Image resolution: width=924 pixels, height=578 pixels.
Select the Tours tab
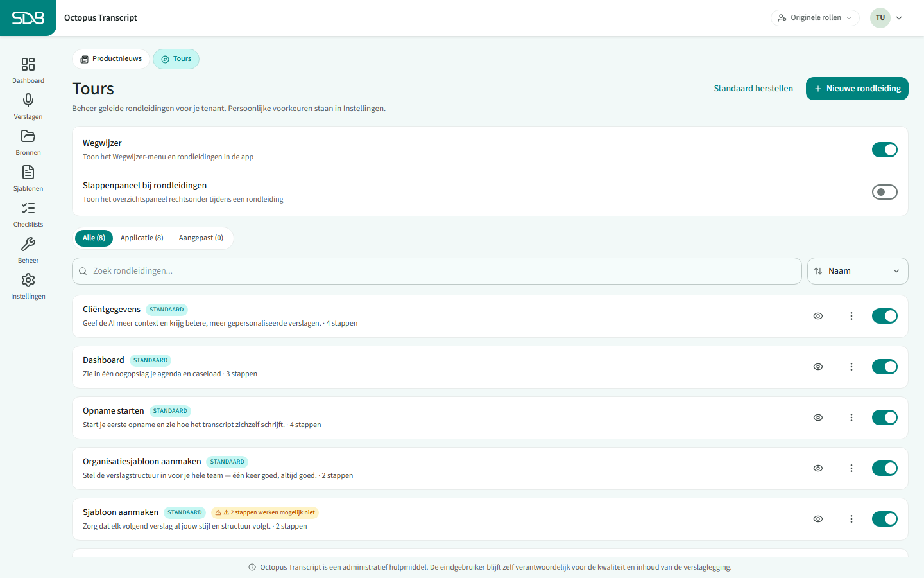pos(176,59)
